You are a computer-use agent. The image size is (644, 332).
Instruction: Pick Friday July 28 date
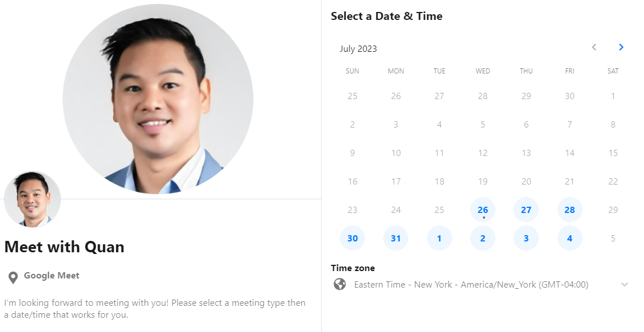coord(569,210)
